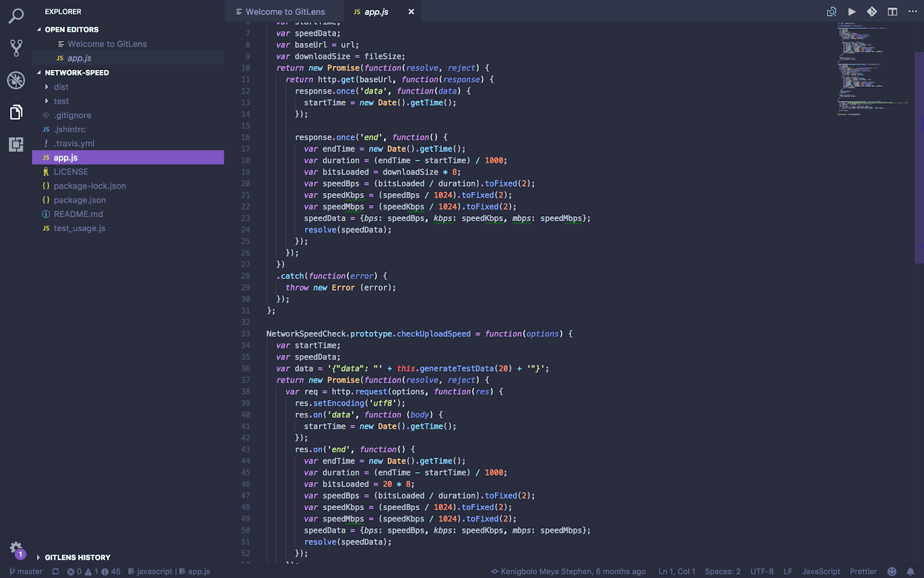
Task: Click line number 10 in gutter
Action: click(245, 68)
